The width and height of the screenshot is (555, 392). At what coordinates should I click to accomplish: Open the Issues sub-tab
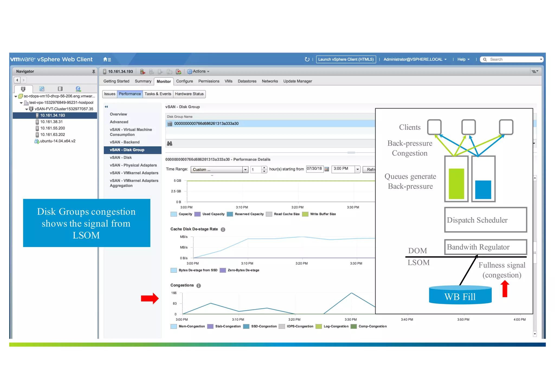coord(109,94)
